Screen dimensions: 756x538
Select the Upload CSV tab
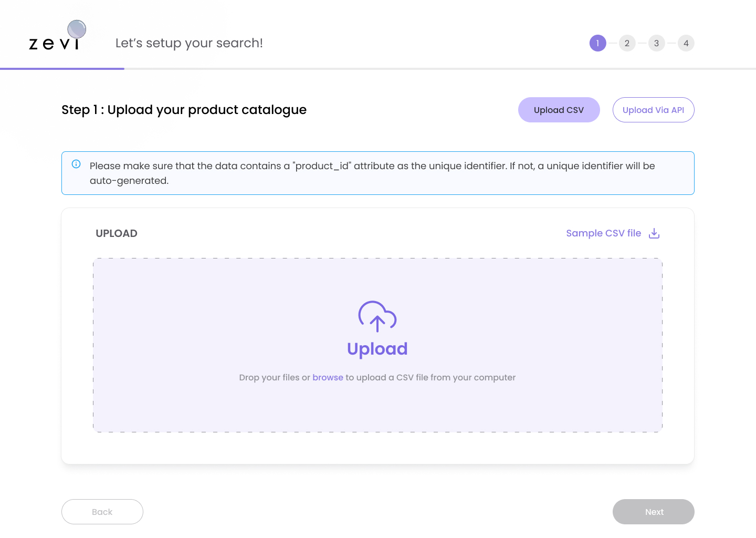coord(559,110)
